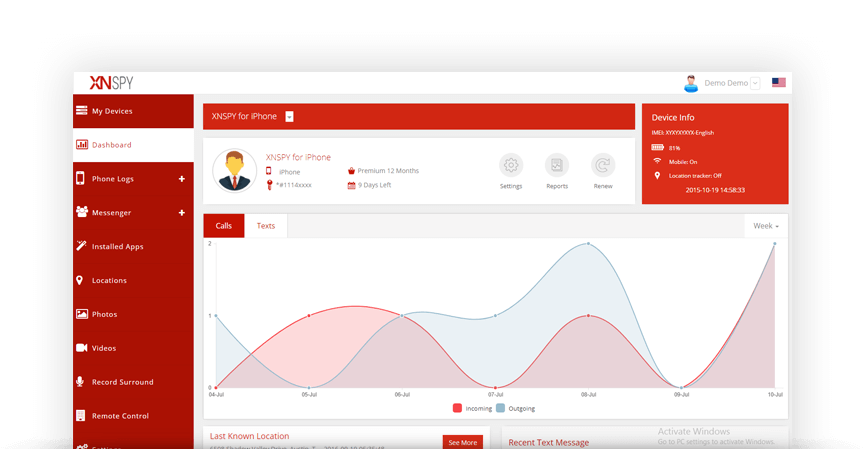The width and height of the screenshot is (864, 449).
Task: Click the Locations pin icon
Action: pyautogui.click(x=79, y=280)
